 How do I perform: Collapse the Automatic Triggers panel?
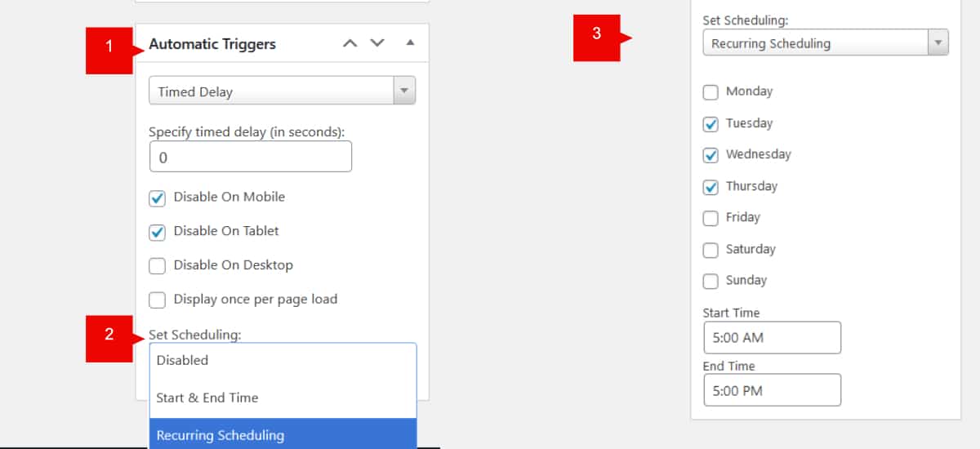point(410,43)
